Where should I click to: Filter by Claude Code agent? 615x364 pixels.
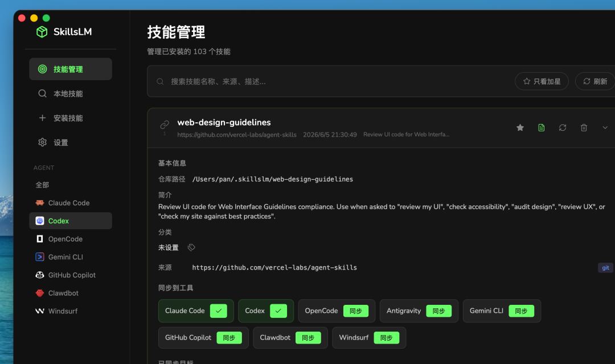(71, 203)
